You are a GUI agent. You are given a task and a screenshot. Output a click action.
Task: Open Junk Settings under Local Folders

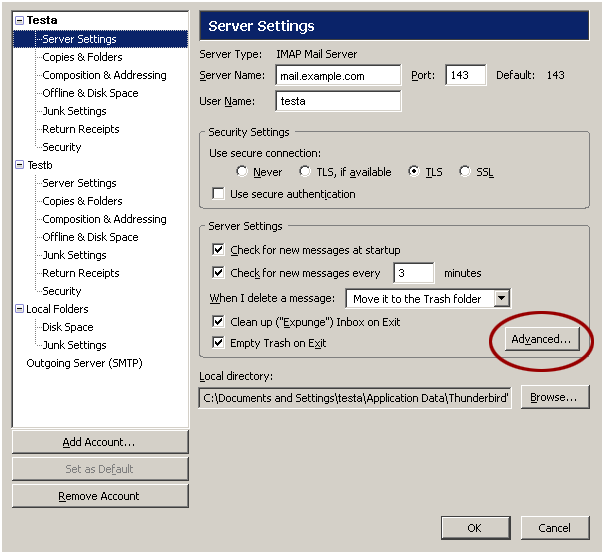pyautogui.click(x=74, y=345)
